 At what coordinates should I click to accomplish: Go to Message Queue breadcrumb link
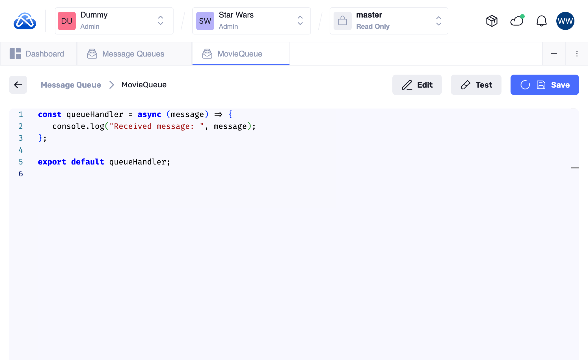point(71,85)
